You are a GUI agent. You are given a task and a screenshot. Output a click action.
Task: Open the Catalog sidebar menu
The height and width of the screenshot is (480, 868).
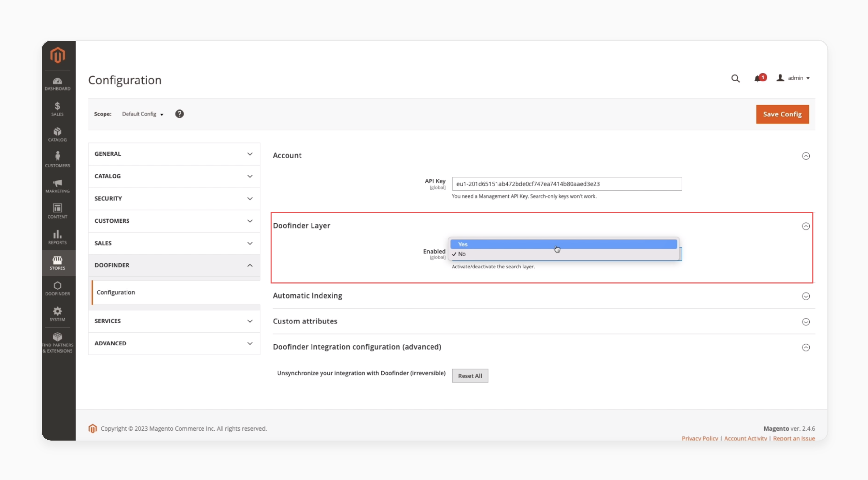tap(58, 135)
